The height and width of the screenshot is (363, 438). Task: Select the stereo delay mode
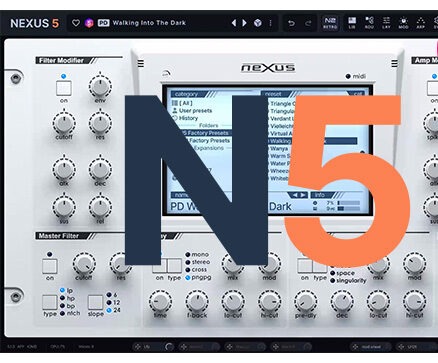click(198, 262)
